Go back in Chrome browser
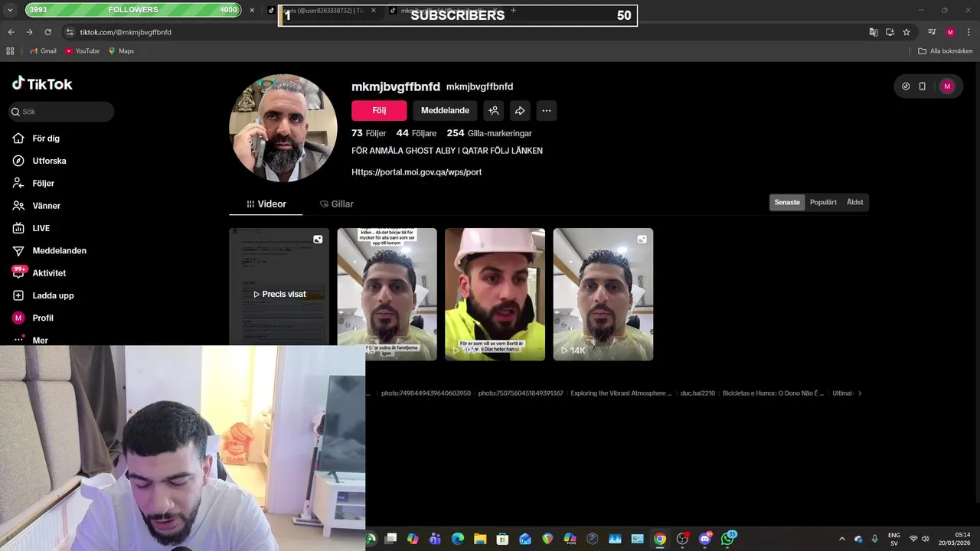The height and width of the screenshot is (551, 980). [11, 32]
